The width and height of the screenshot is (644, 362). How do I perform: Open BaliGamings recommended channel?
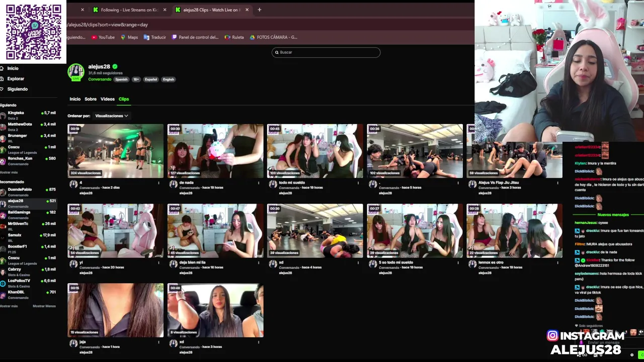pos(28,215)
